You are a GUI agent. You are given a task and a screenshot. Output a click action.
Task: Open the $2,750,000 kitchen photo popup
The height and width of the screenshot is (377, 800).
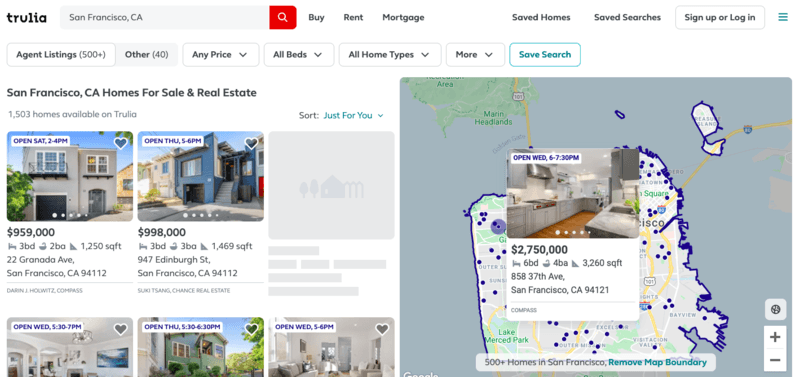pyautogui.click(x=572, y=193)
